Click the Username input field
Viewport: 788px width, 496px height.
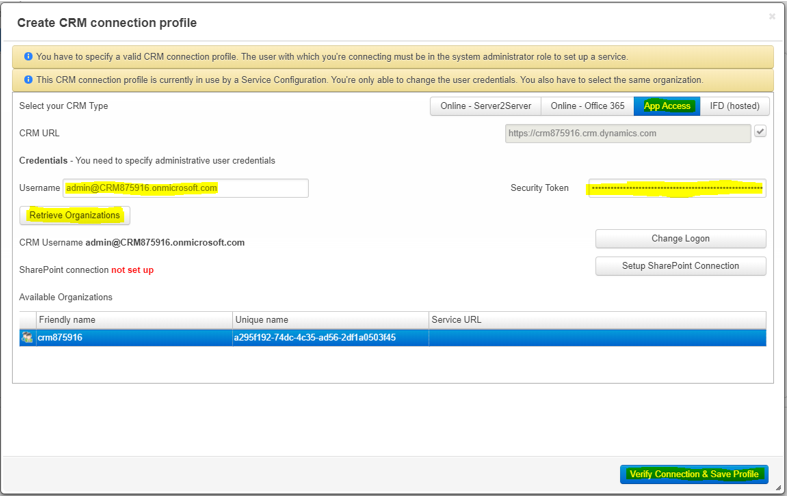185,188
